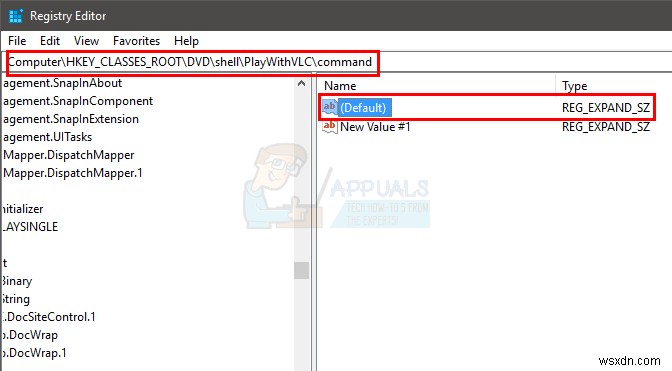This screenshot has height=371, width=672.
Task: Select the New Value #1 string icon
Action: pyautogui.click(x=330, y=126)
